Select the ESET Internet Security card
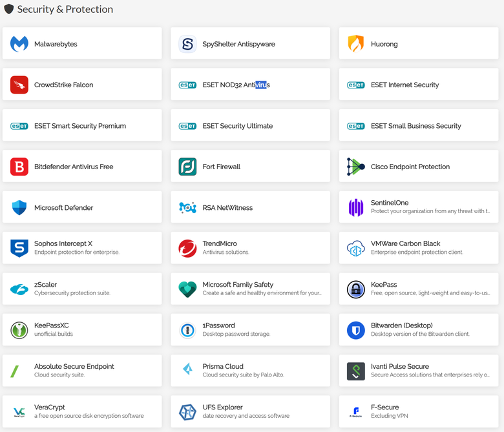The width and height of the screenshot is (504, 432). pos(419,84)
